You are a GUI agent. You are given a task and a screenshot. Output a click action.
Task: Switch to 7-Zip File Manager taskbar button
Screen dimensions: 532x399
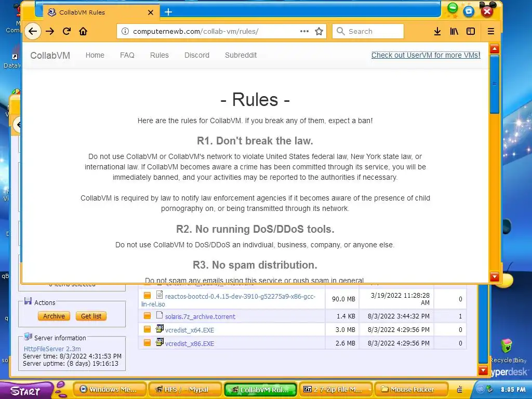[336, 390]
